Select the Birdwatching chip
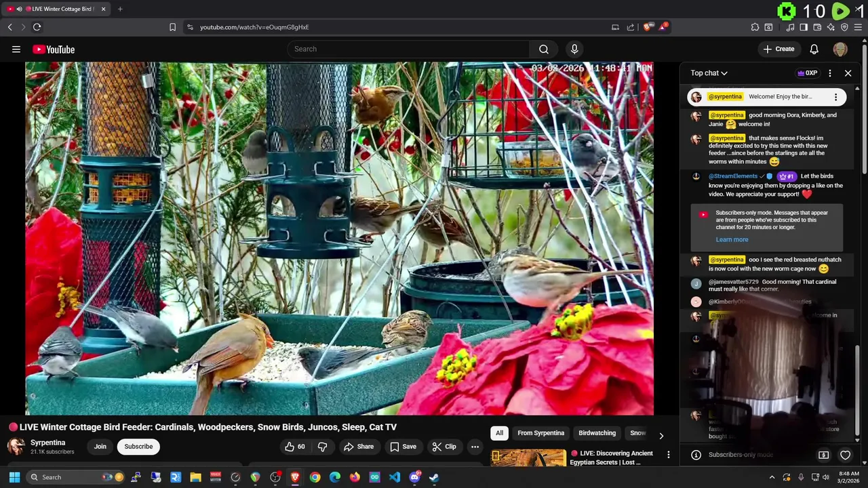This screenshot has width=868, height=488. pos(597,433)
